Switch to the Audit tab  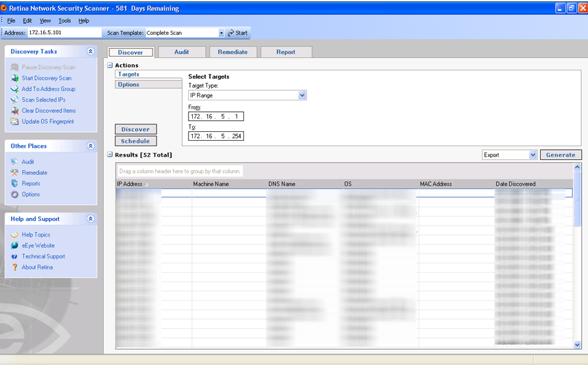182,52
